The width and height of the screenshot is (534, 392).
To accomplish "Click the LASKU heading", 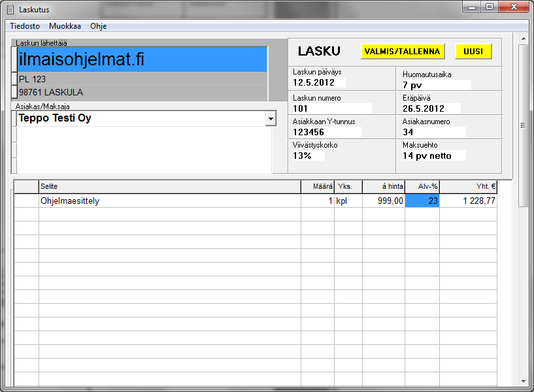I will (319, 52).
